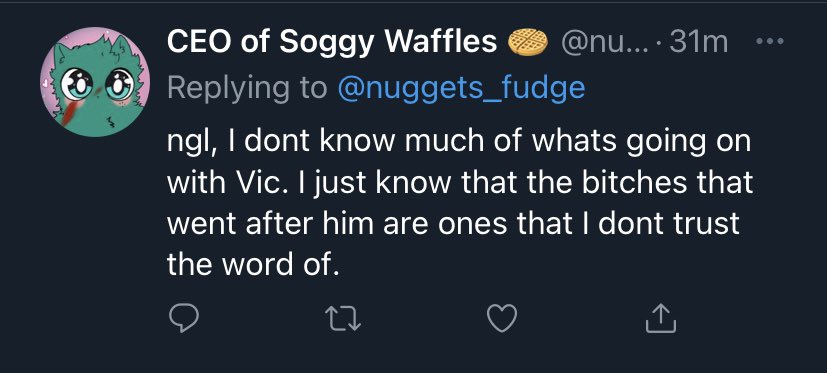
Task: Click the last tweet line "the word of."
Action: (252, 264)
